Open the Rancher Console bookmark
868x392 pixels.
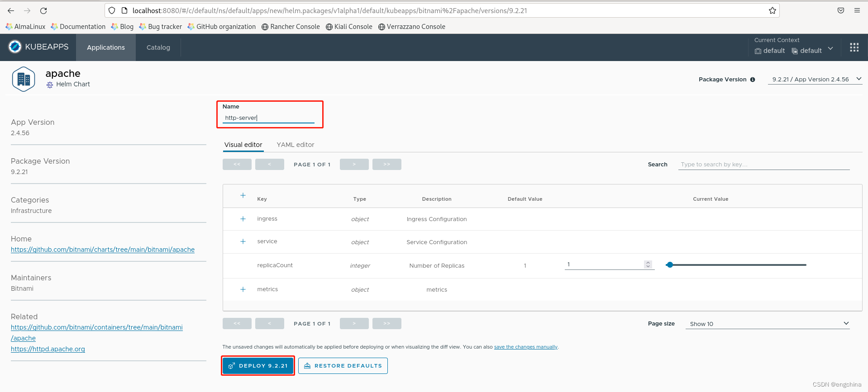291,27
